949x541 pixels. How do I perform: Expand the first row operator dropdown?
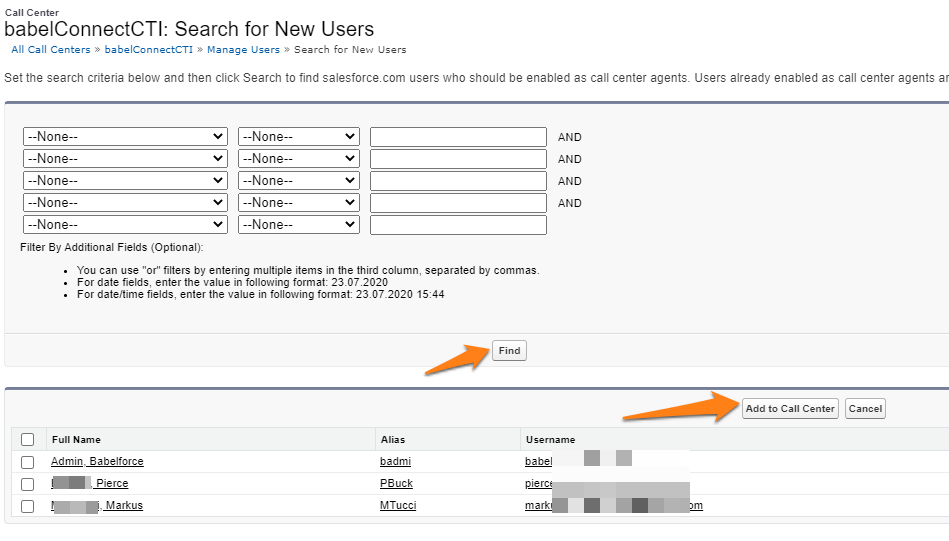pos(298,137)
